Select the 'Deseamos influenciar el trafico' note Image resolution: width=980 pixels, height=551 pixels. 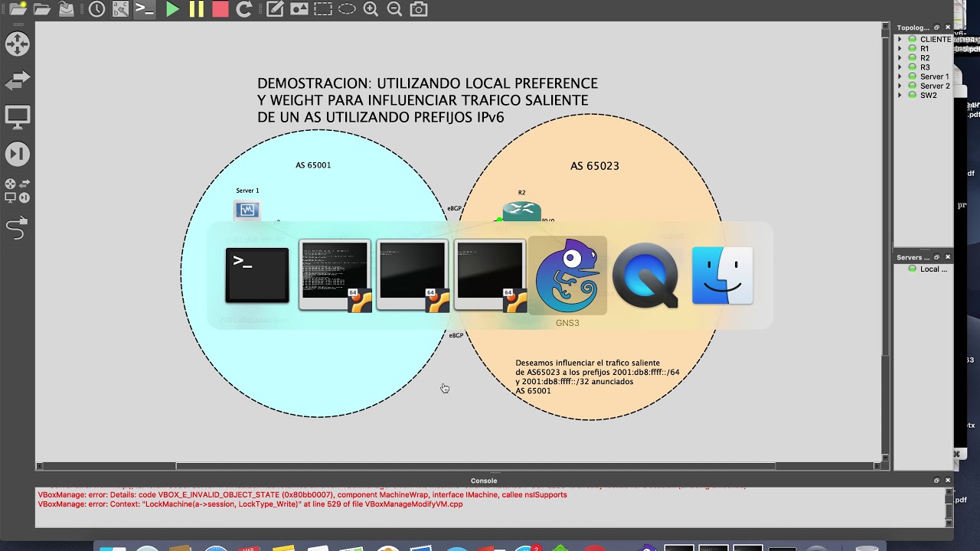click(x=597, y=377)
